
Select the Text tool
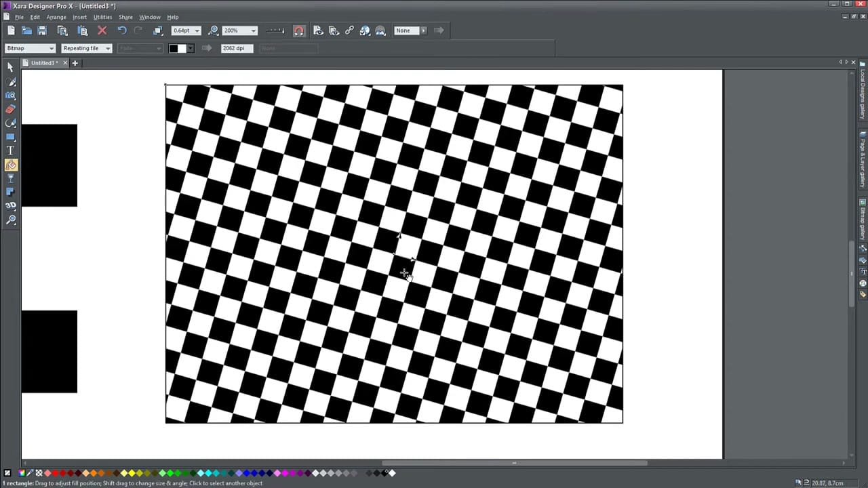tap(11, 150)
